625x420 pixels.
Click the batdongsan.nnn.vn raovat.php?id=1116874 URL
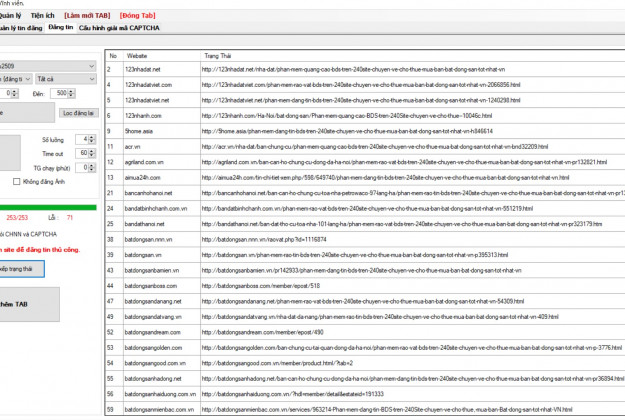[264, 239]
